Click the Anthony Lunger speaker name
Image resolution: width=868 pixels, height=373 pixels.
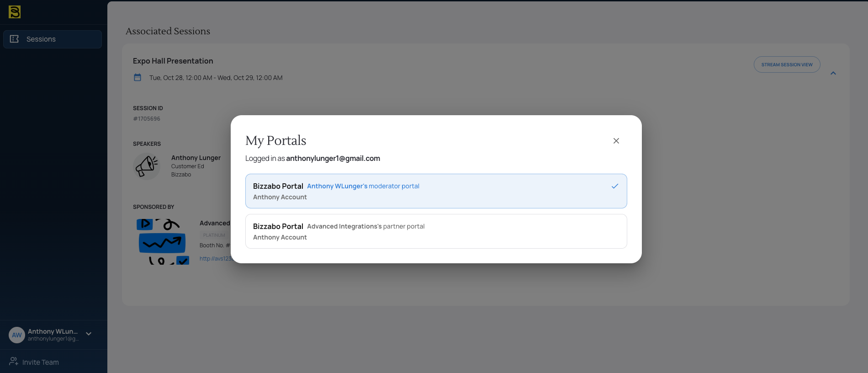coord(196,158)
